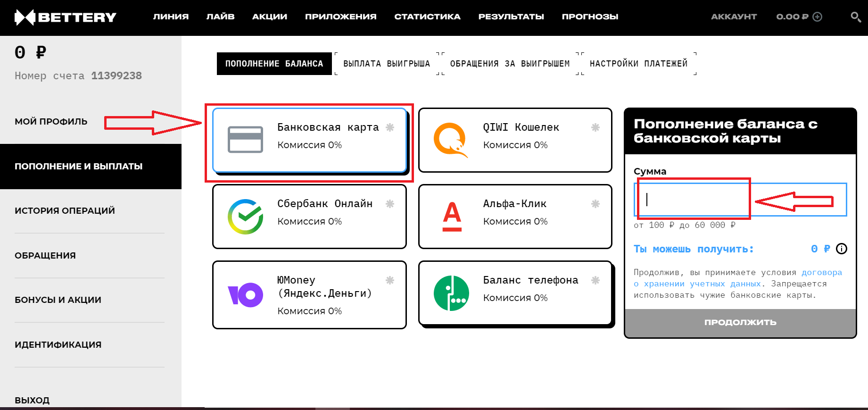Switch to Выплата выигрыша tab
This screenshot has width=868, height=410.
click(x=387, y=64)
